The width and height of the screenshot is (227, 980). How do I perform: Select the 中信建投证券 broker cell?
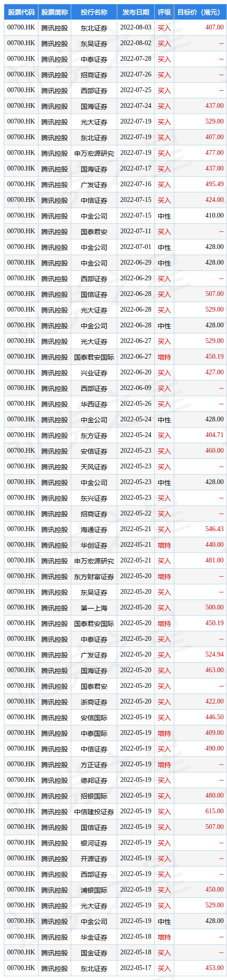click(x=94, y=811)
